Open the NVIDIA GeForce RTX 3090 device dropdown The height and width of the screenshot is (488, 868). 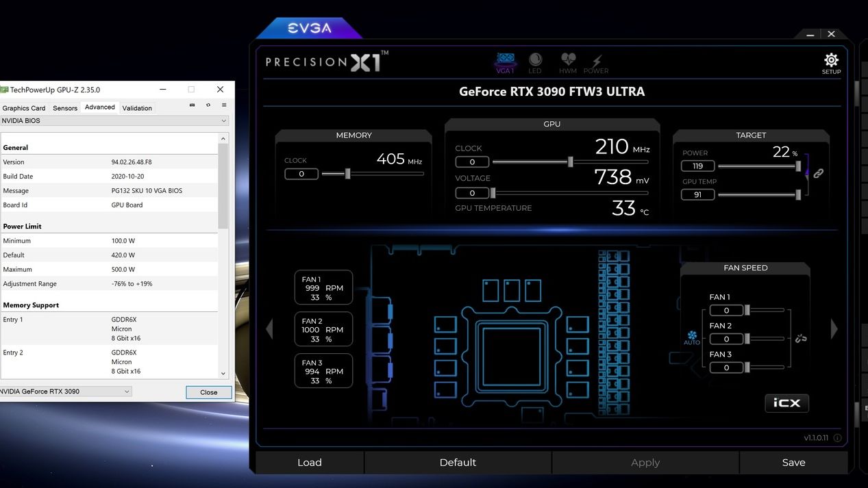click(x=65, y=391)
